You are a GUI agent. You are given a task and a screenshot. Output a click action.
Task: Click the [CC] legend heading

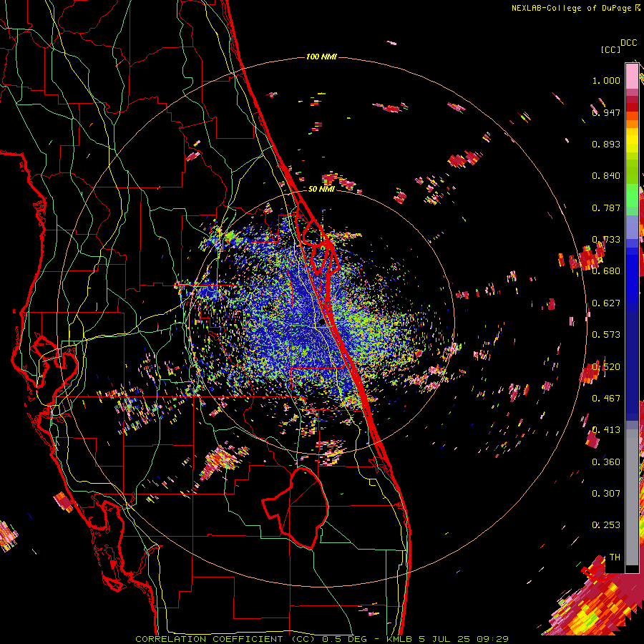[610, 50]
